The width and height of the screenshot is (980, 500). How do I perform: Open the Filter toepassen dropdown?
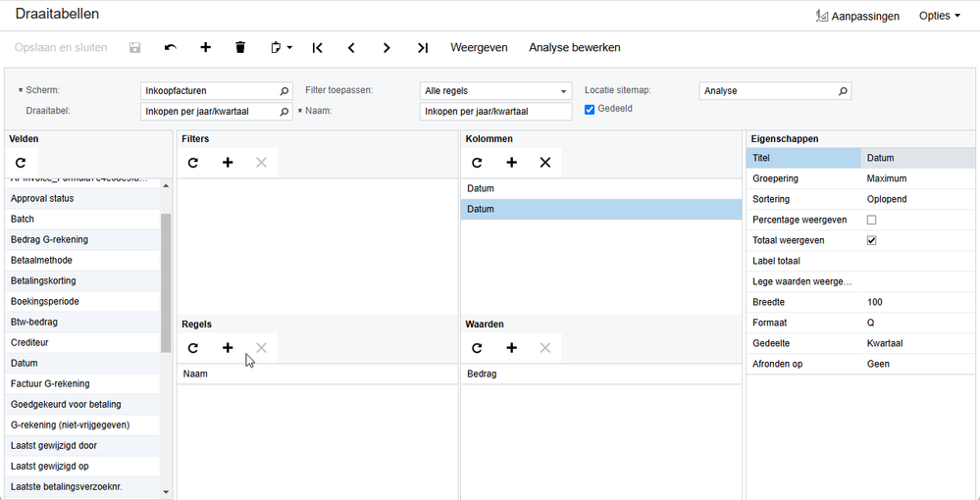pos(563,91)
